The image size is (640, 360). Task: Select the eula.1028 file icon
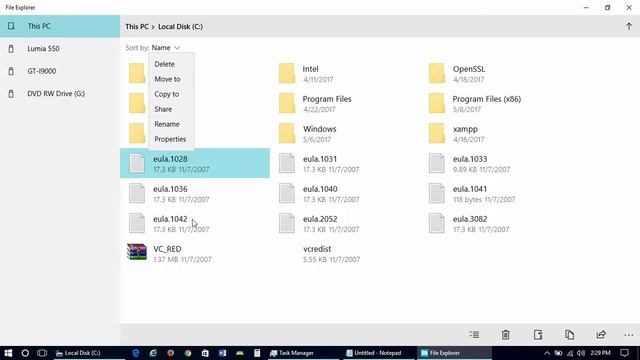(x=137, y=163)
